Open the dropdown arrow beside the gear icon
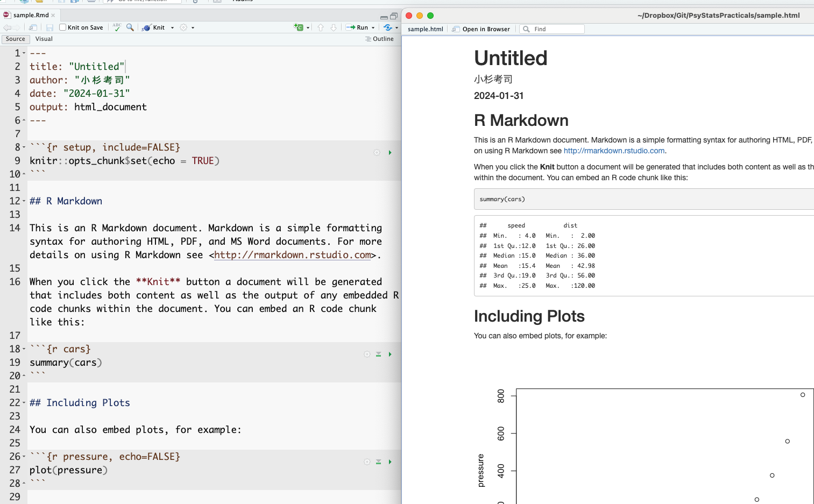This screenshot has height=504, width=814. (193, 28)
